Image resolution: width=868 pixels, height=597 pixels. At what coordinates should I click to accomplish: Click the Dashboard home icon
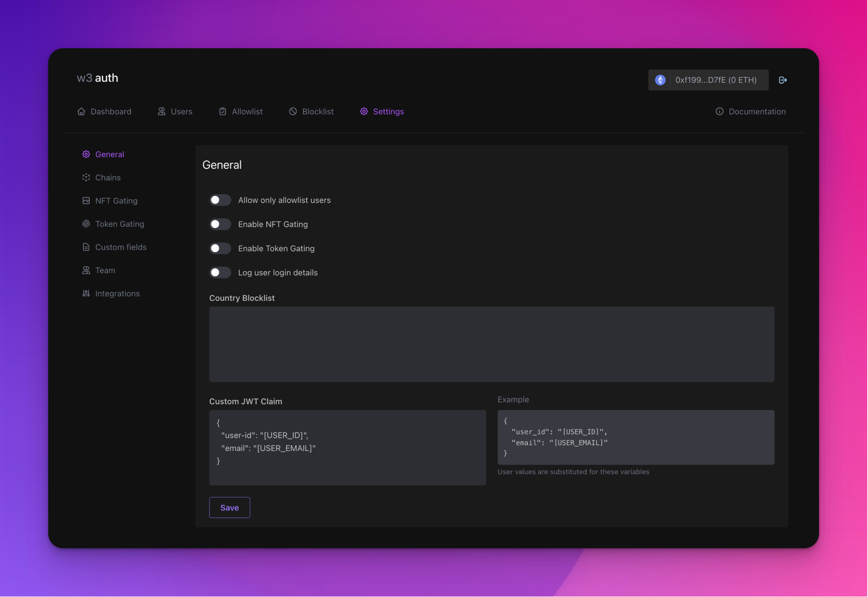tap(81, 111)
